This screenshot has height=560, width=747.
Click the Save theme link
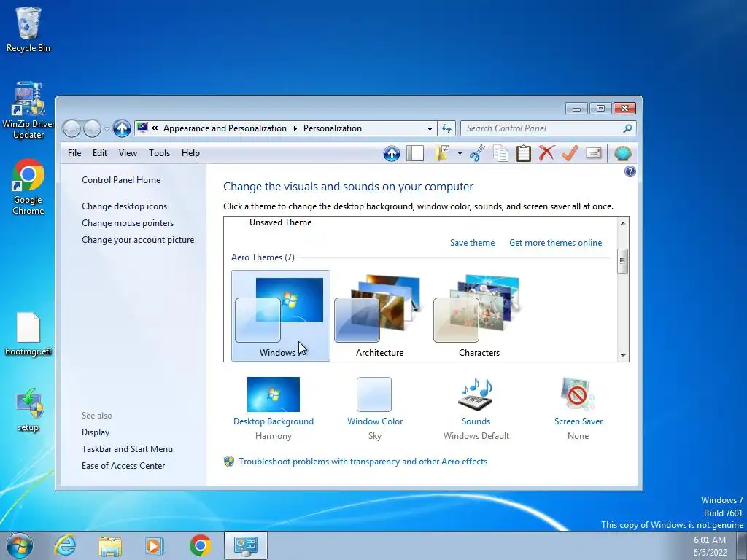tap(472, 243)
